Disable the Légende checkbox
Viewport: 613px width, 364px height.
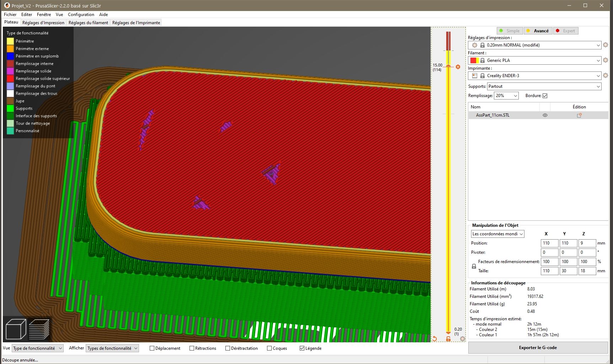point(302,348)
